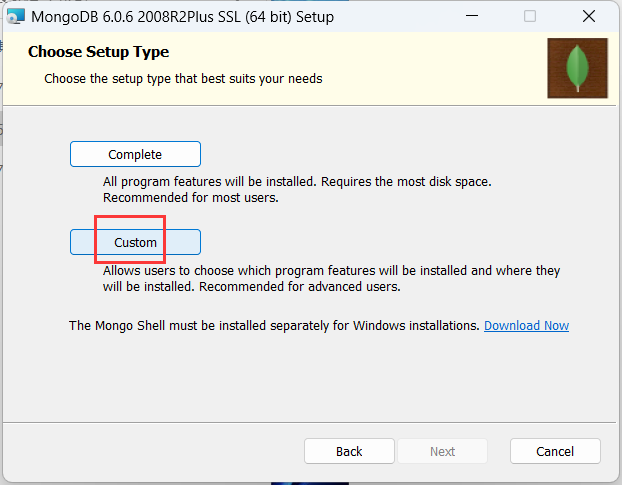Cancel the MongoDB setup
The width and height of the screenshot is (622, 485).
pyautogui.click(x=555, y=451)
